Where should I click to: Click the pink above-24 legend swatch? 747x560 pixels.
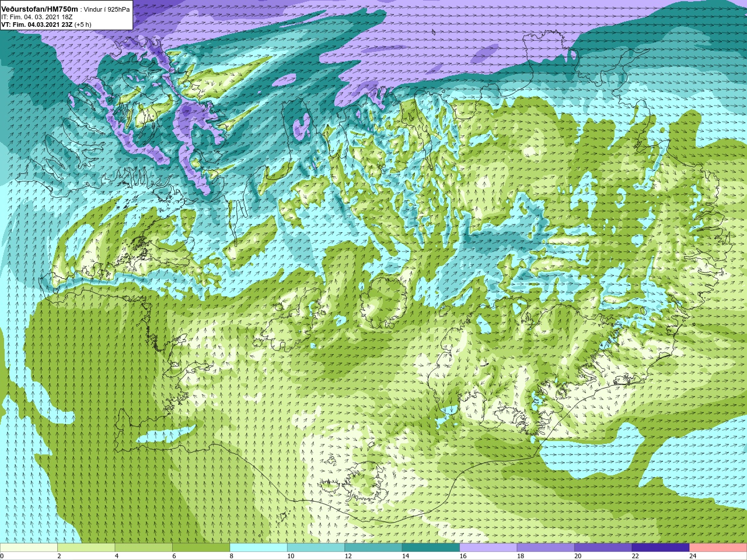point(718,548)
